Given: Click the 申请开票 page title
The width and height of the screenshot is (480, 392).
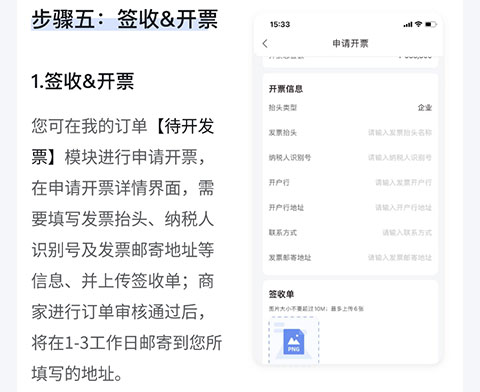Looking at the screenshot, I should 350,43.
